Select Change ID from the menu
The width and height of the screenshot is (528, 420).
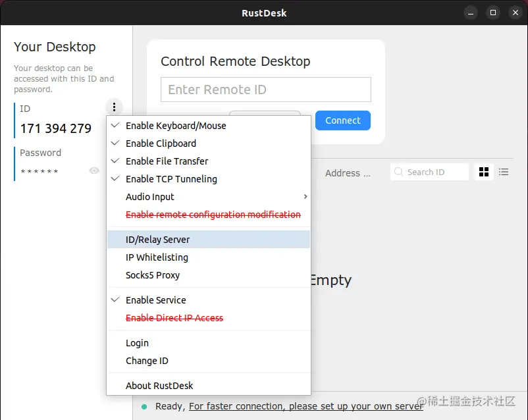click(x=209, y=361)
